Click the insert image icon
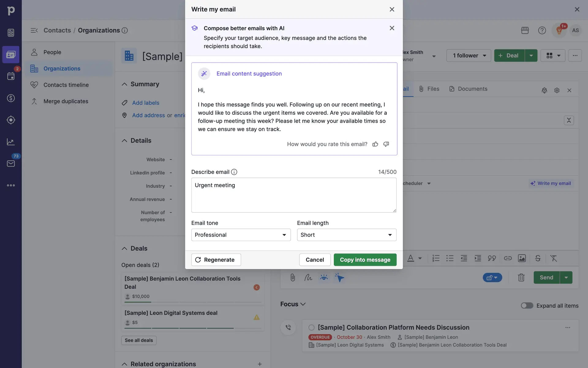This screenshot has width=588, height=368. tap(522, 258)
